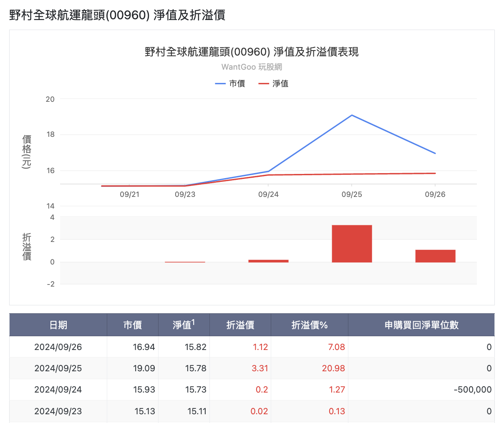Click the 淨值 column header
Screen dimensions: 504x423
click(184, 325)
